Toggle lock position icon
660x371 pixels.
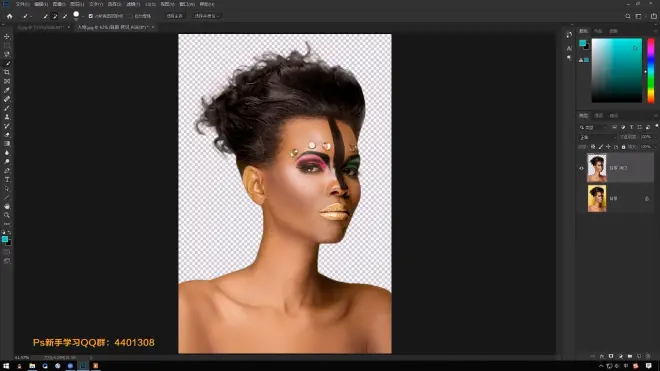(x=608, y=147)
